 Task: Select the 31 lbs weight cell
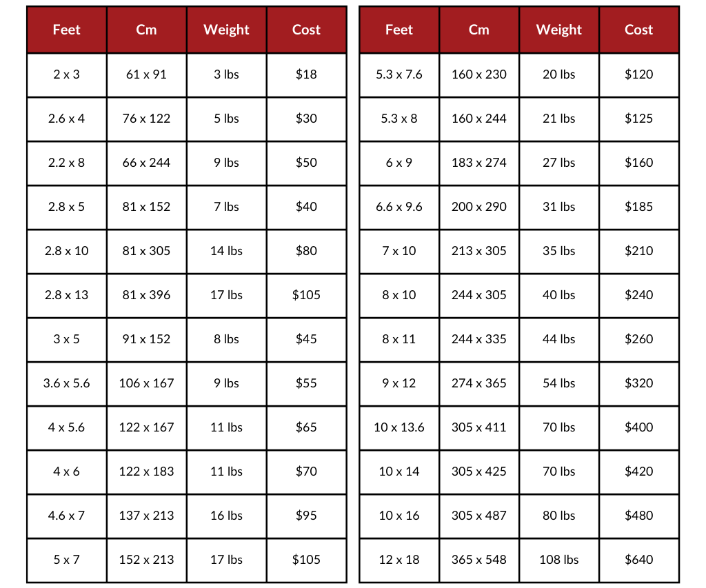tap(558, 207)
